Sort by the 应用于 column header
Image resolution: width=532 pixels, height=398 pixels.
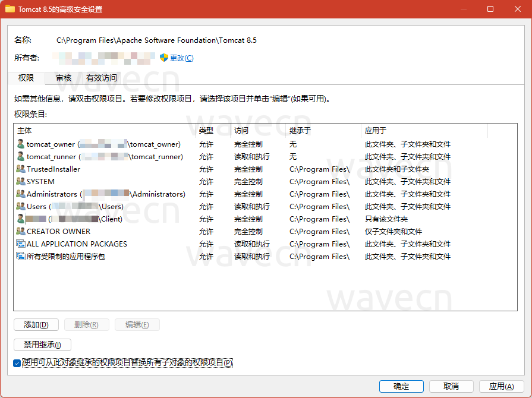424,131
